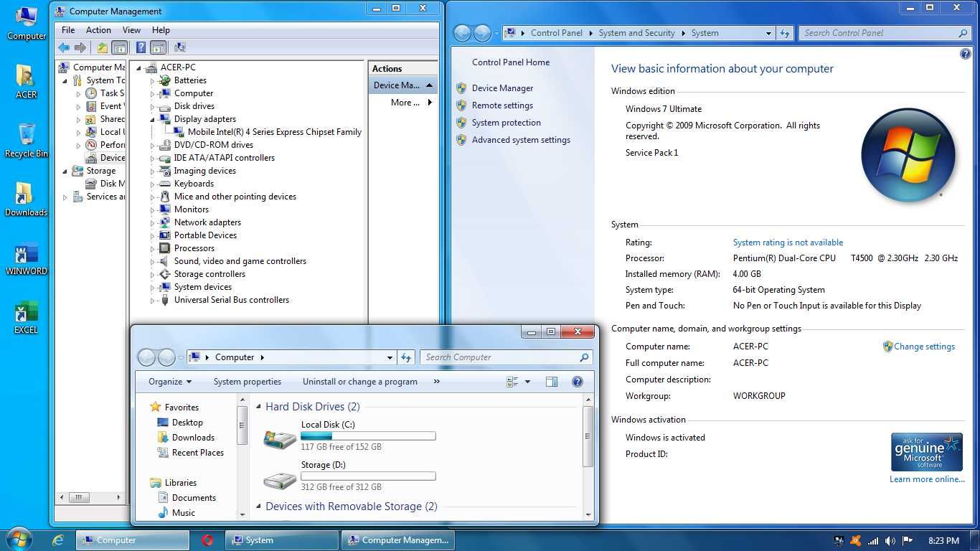This screenshot has width=980, height=551.
Task: Select Batteries device category icon
Action: click(x=165, y=80)
